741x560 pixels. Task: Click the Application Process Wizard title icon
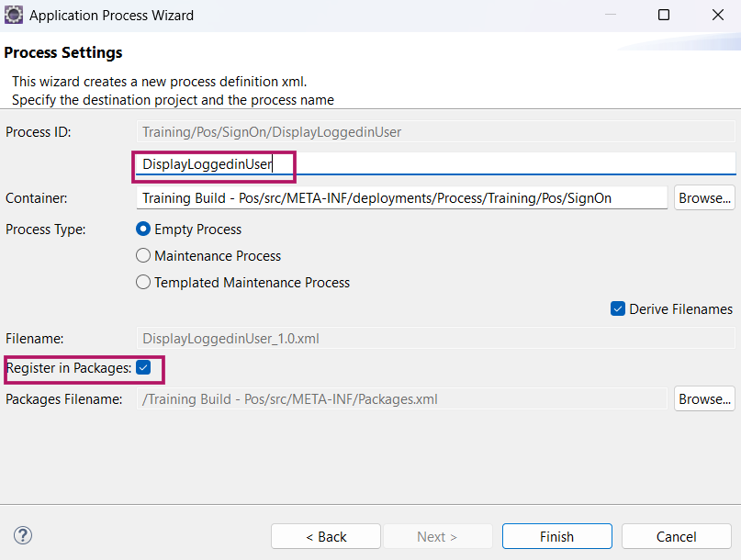(14, 15)
